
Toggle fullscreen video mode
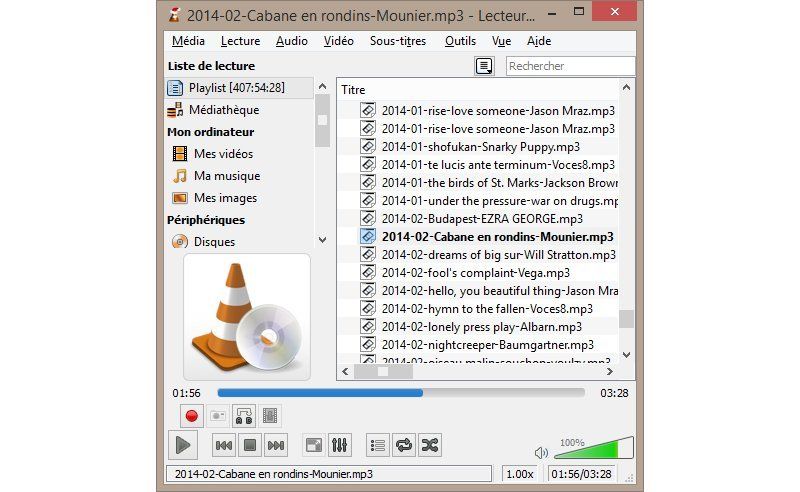[x=314, y=445]
